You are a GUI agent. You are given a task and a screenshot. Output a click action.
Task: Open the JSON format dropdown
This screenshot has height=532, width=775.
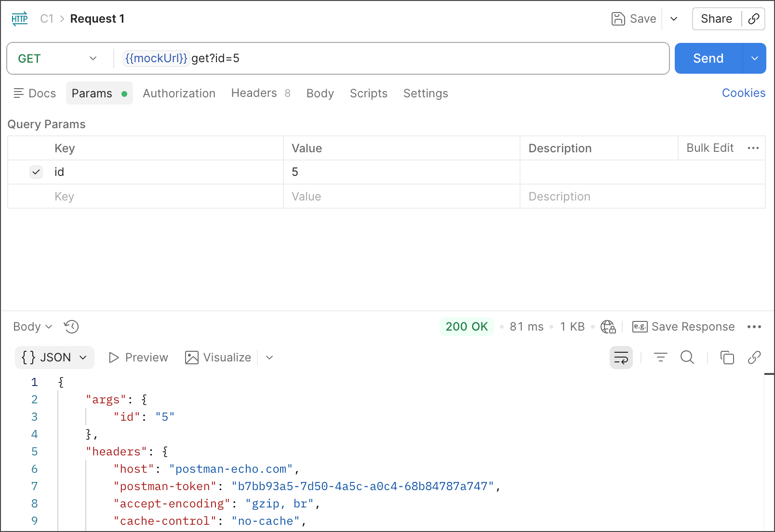pos(54,358)
